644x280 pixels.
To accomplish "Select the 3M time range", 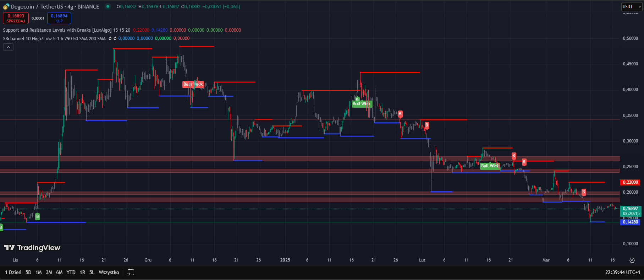I will tap(49, 272).
